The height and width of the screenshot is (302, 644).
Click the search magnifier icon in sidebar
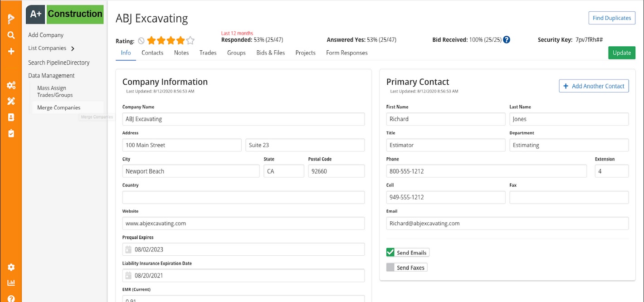point(11,35)
